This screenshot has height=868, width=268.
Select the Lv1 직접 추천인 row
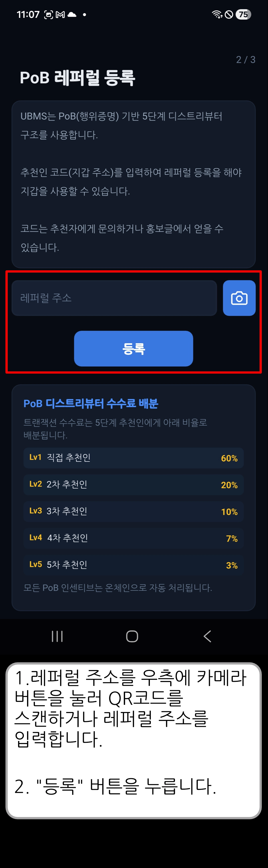point(134,458)
